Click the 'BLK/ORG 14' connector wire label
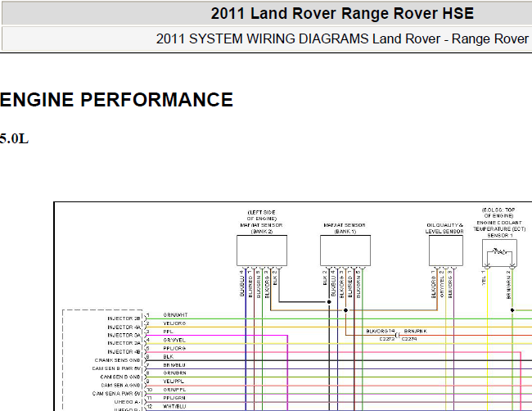 (381, 331)
